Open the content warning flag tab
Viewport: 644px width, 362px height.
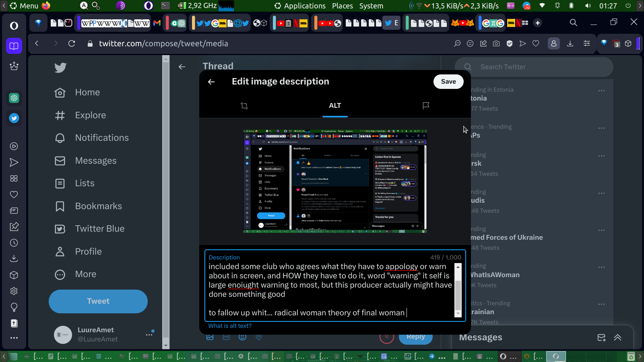tap(426, 105)
